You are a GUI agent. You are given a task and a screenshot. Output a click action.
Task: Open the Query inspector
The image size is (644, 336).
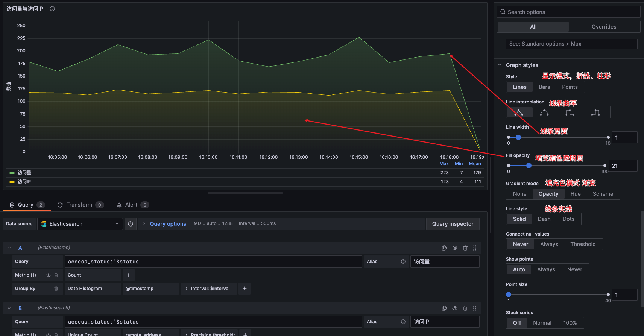pyautogui.click(x=453, y=224)
